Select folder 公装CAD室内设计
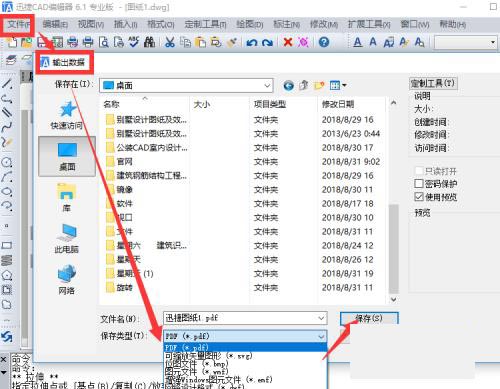 tap(146, 147)
